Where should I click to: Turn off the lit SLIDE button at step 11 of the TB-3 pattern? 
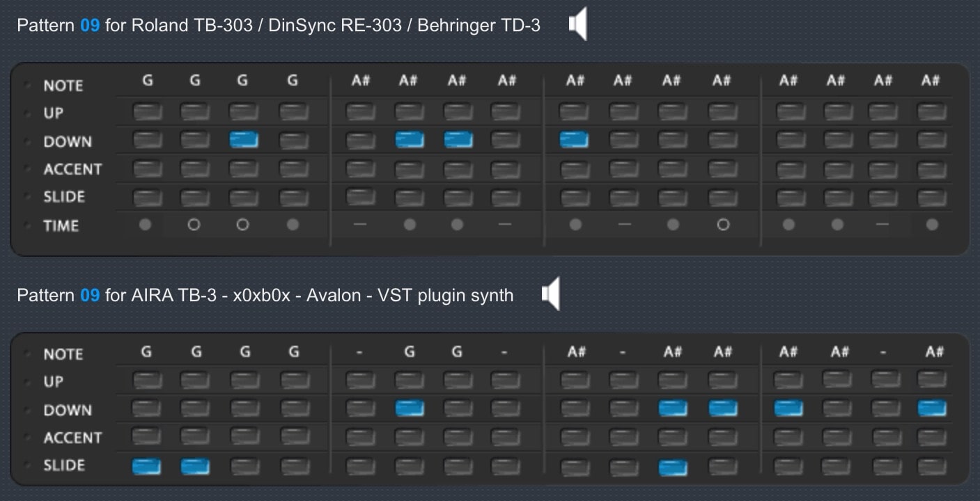click(x=673, y=467)
